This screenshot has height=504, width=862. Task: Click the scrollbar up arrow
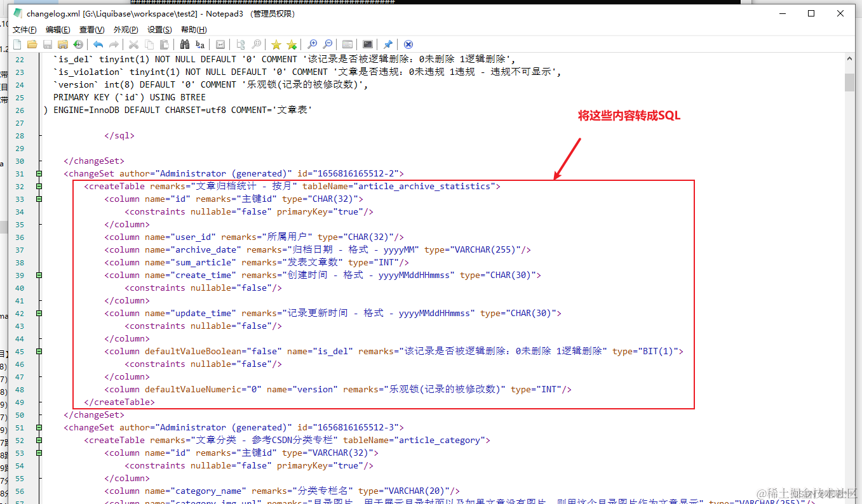click(x=849, y=58)
